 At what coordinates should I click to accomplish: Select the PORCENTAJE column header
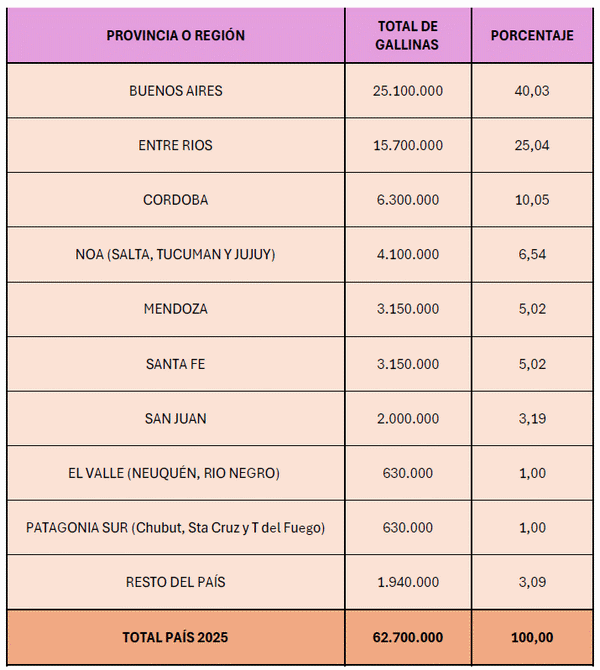tap(532, 36)
